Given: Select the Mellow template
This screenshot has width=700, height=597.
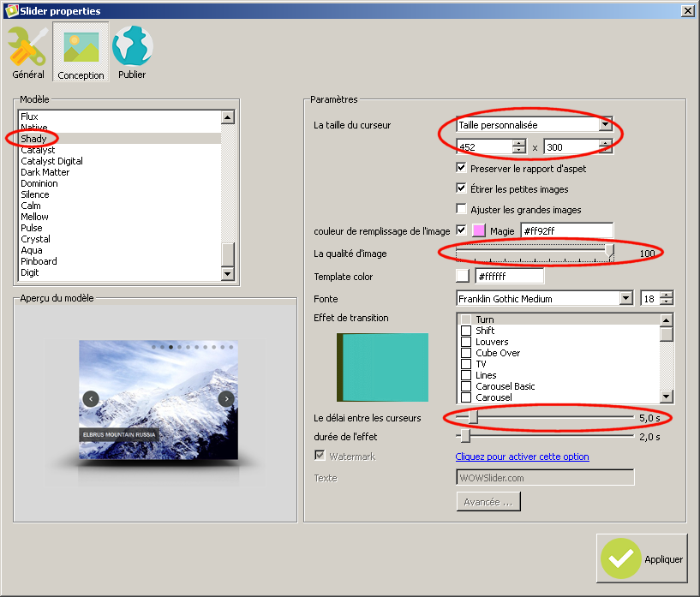Looking at the screenshot, I should [119, 217].
